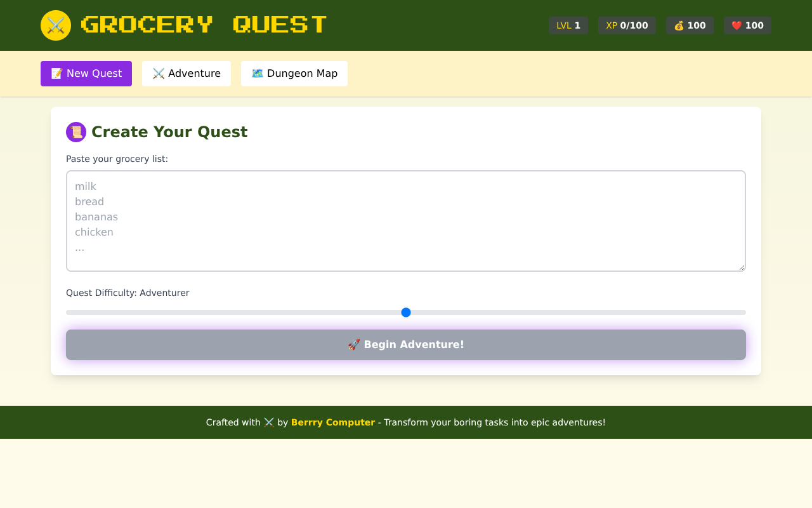The height and width of the screenshot is (508, 812).
Task: Click the Paste your grocery list label
Action: (117, 159)
